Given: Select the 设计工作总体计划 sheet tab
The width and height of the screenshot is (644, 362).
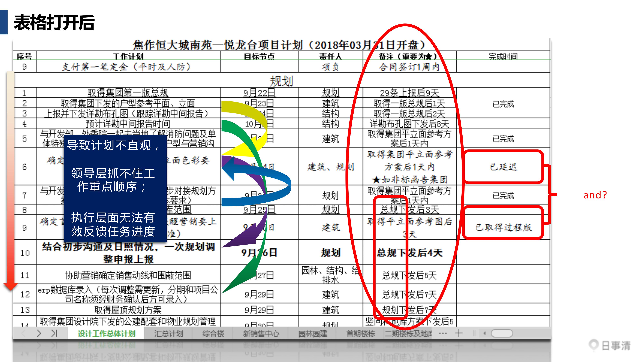Looking at the screenshot, I should click(106, 334).
